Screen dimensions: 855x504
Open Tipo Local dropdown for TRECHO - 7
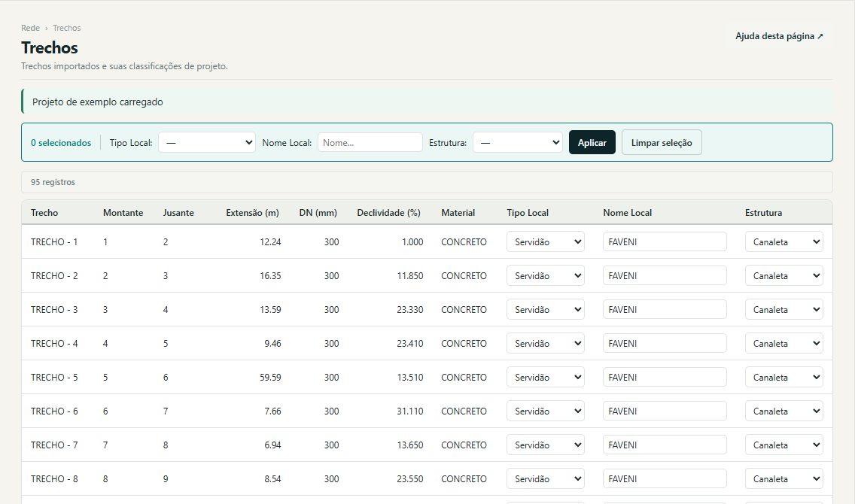tap(546, 445)
